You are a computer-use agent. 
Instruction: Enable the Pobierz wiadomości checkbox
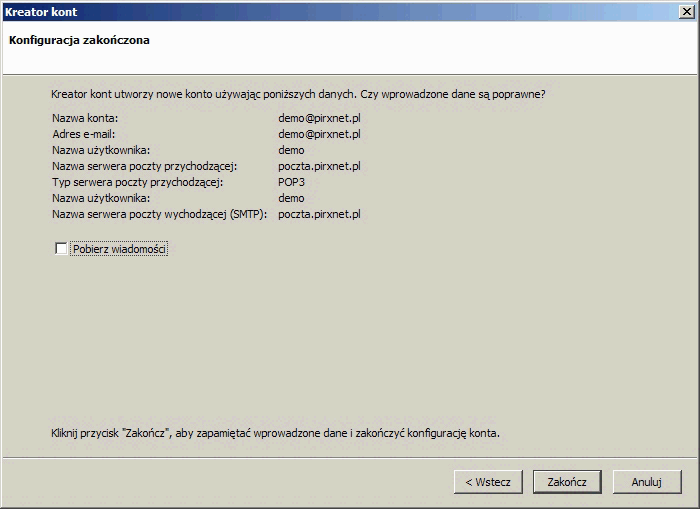pyautogui.click(x=62, y=249)
